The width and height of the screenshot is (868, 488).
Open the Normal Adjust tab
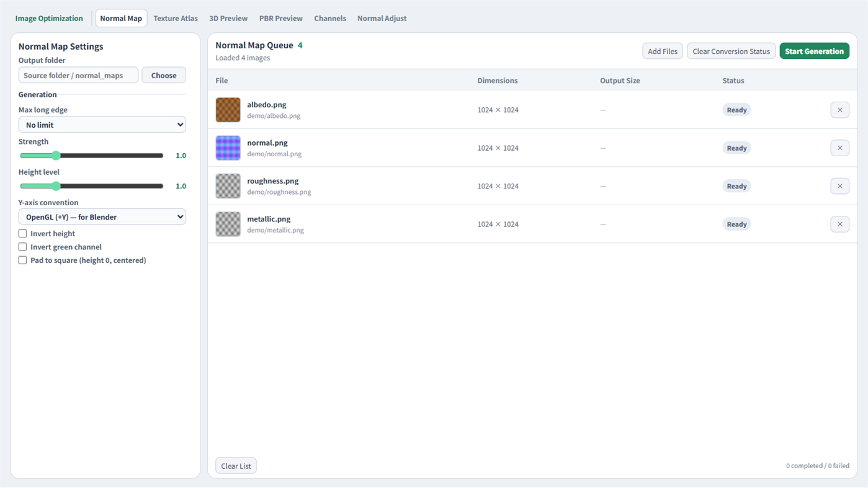[382, 18]
